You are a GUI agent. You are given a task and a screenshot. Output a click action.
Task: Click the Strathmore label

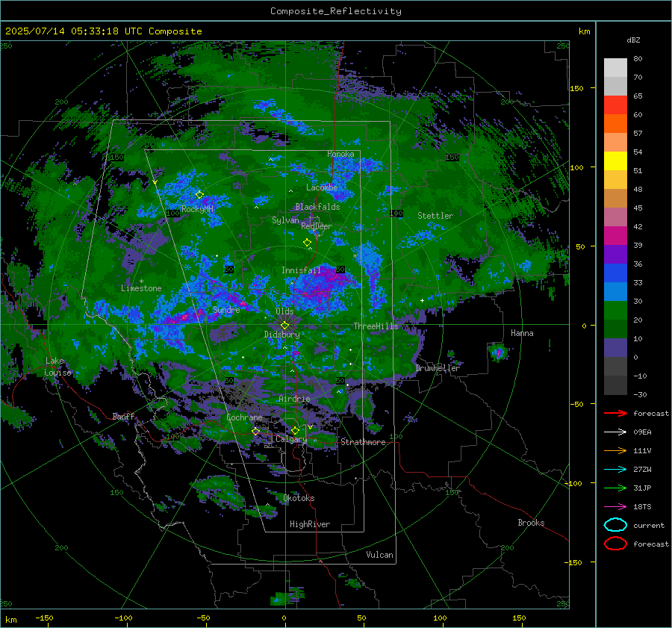click(x=363, y=442)
